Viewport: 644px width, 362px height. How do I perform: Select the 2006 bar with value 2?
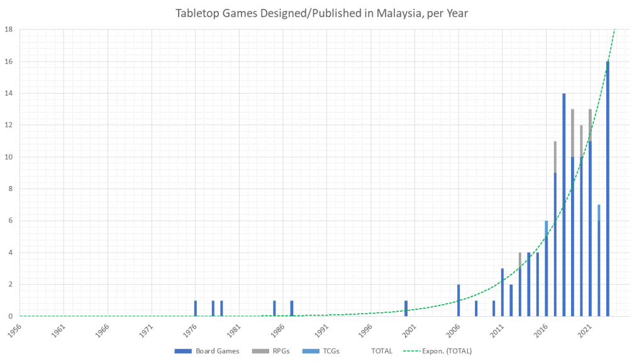coord(458,300)
